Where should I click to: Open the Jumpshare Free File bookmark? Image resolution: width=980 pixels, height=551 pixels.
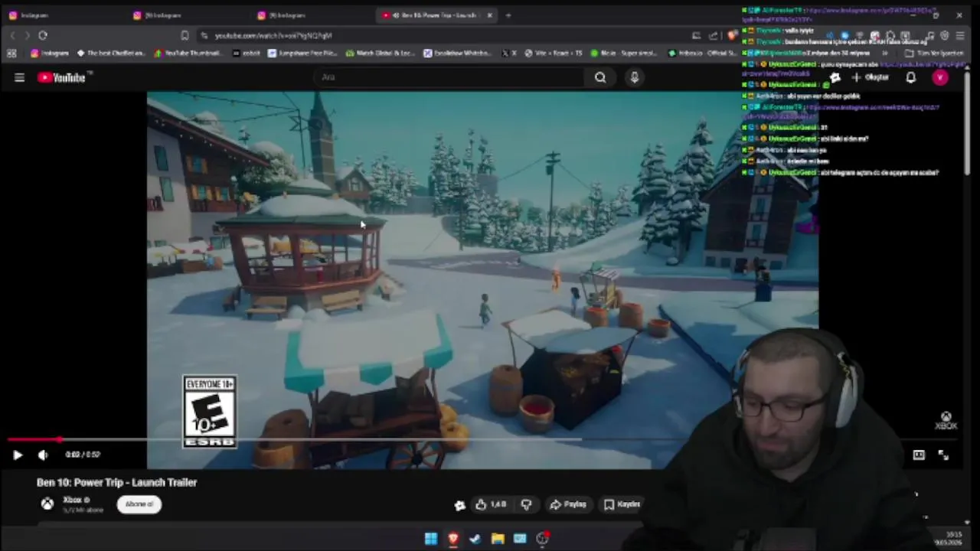click(x=302, y=54)
